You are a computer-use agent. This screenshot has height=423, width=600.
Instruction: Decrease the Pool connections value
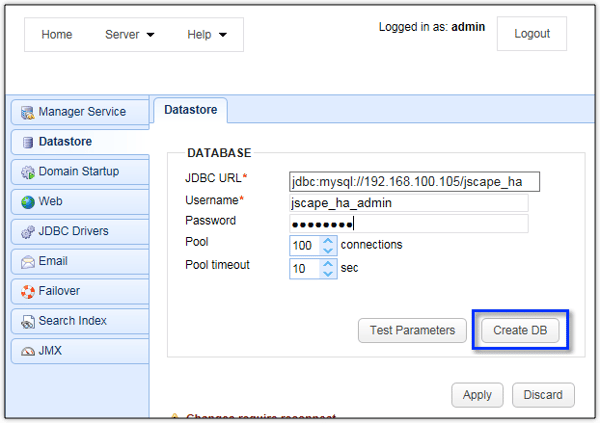[x=328, y=250]
